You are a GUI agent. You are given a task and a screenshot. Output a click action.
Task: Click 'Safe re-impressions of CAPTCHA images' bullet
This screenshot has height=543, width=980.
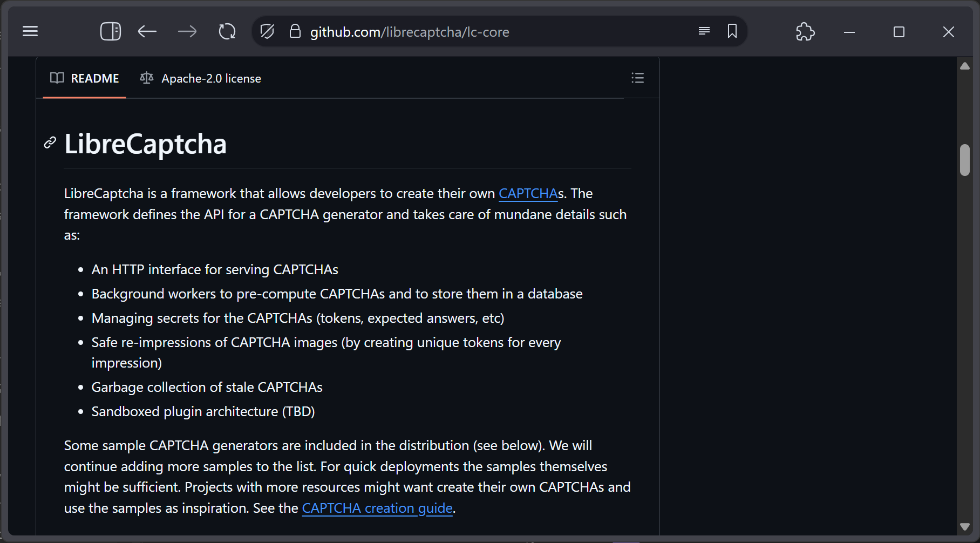(x=326, y=352)
